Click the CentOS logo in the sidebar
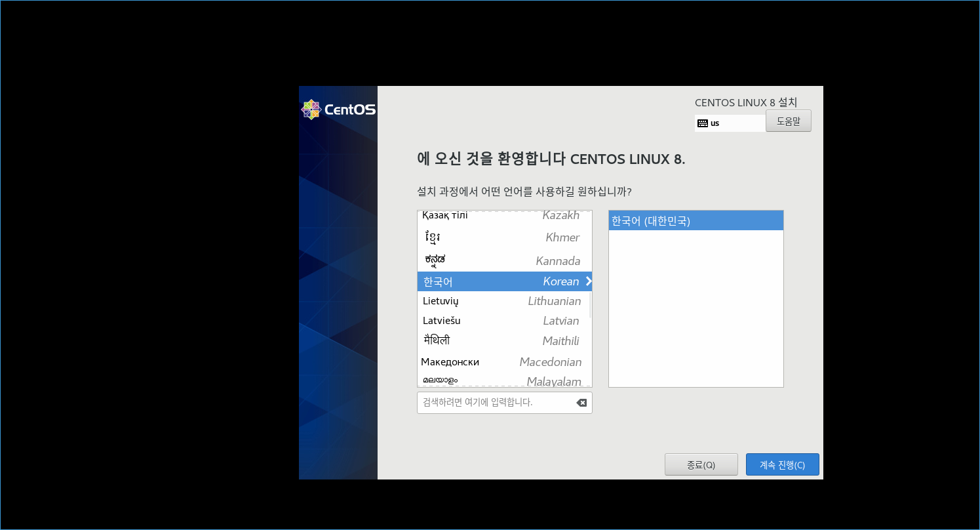The image size is (980, 530). click(338, 110)
